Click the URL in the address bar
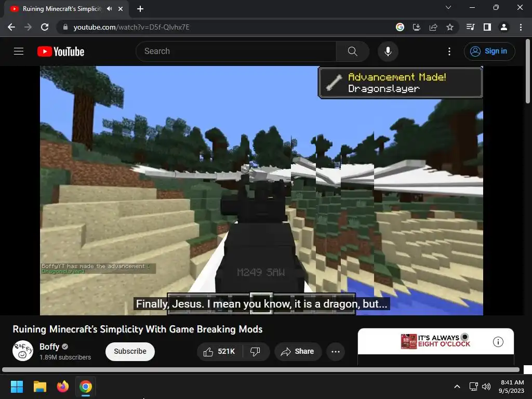The width and height of the screenshot is (532, 399). tap(131, 27)
